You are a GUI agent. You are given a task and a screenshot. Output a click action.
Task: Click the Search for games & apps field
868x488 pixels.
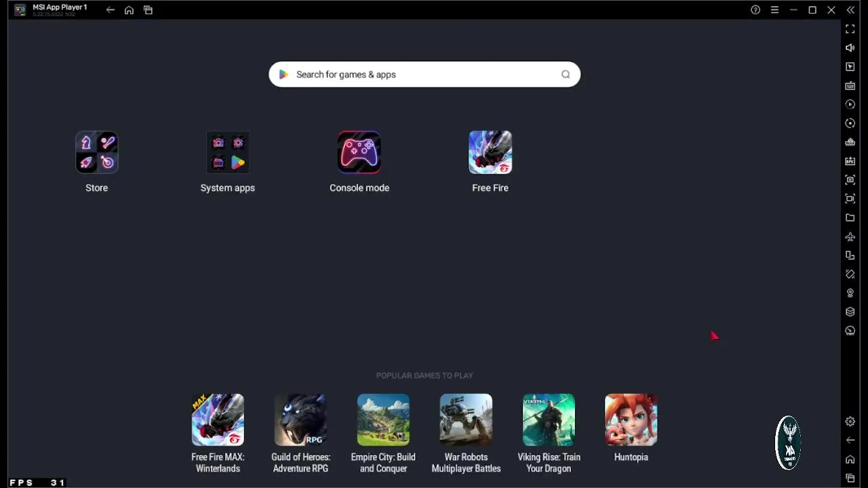click(x=425, y=75)
